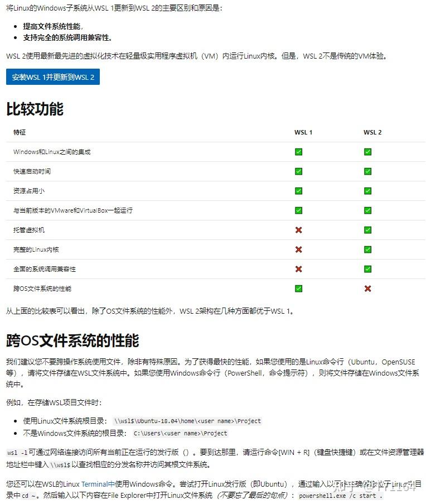Click WSL 1 checkmark in VMware和VirtualBox row
This screenshot has width=426, height=504.
[298, 210]
